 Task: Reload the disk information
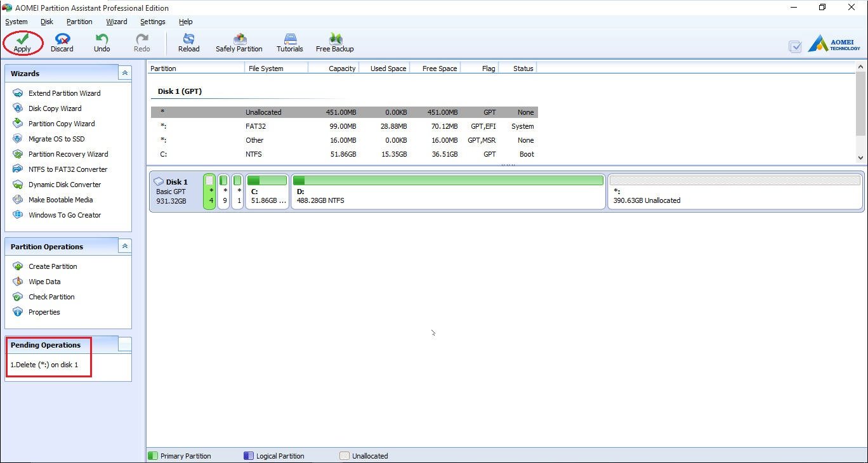pos(188,42)
